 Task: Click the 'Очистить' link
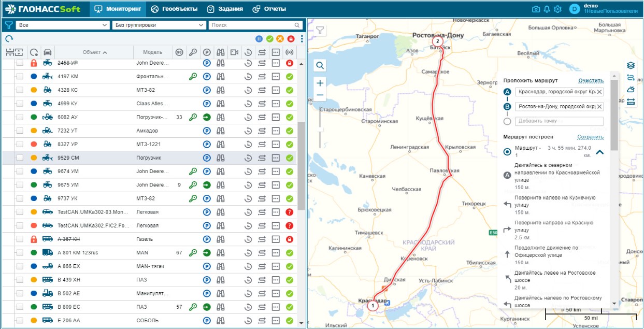(591, 81)
